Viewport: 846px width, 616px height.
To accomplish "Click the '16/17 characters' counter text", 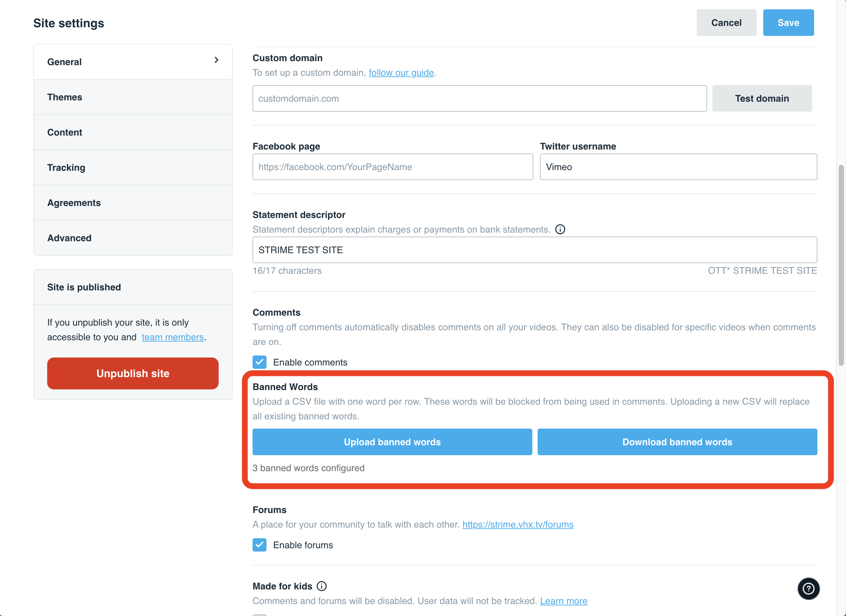I will tap(287, 271).
